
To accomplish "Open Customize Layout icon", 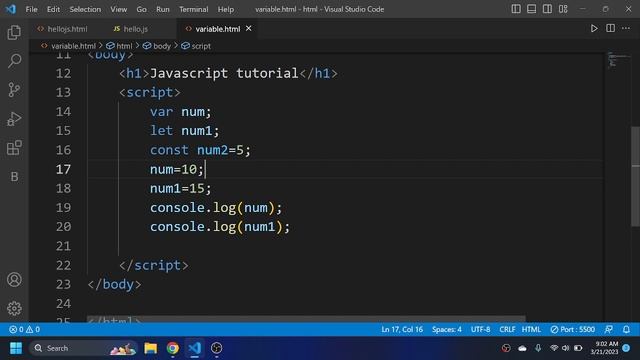I will [x=563, y=9].
